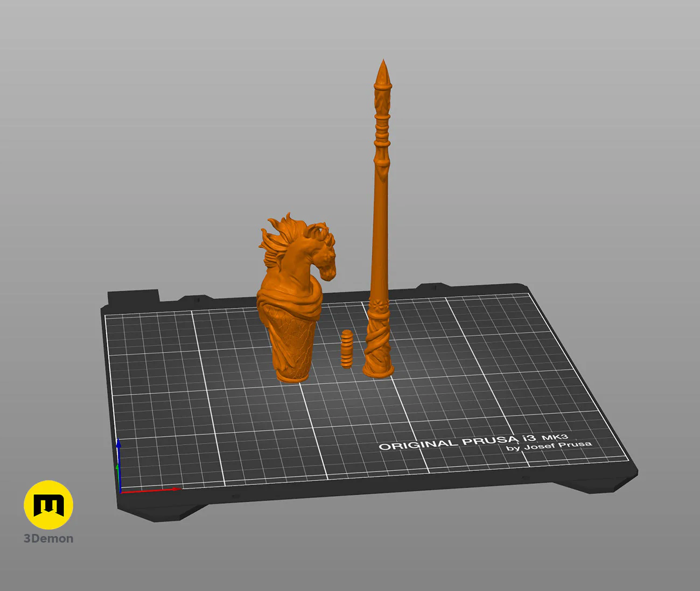Click the 'by Josef Prusa' text
700x591 pixels.
click(549, 446)
